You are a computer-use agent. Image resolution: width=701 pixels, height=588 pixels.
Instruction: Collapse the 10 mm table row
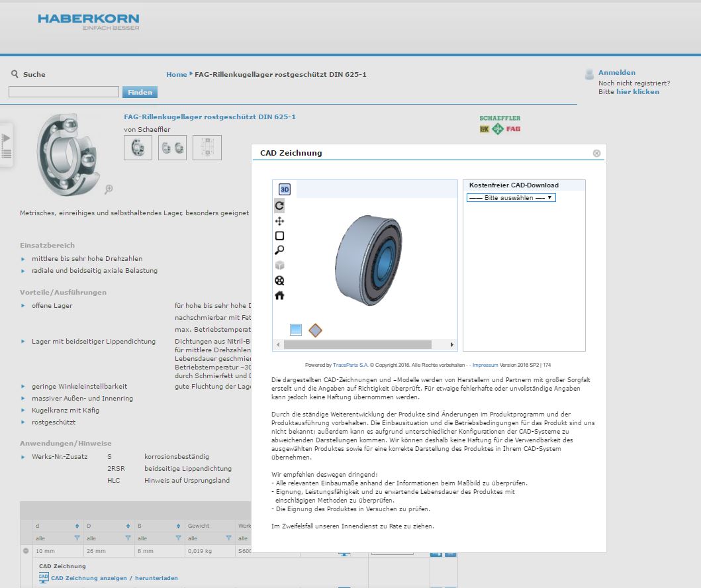click(x=26, y=551)
